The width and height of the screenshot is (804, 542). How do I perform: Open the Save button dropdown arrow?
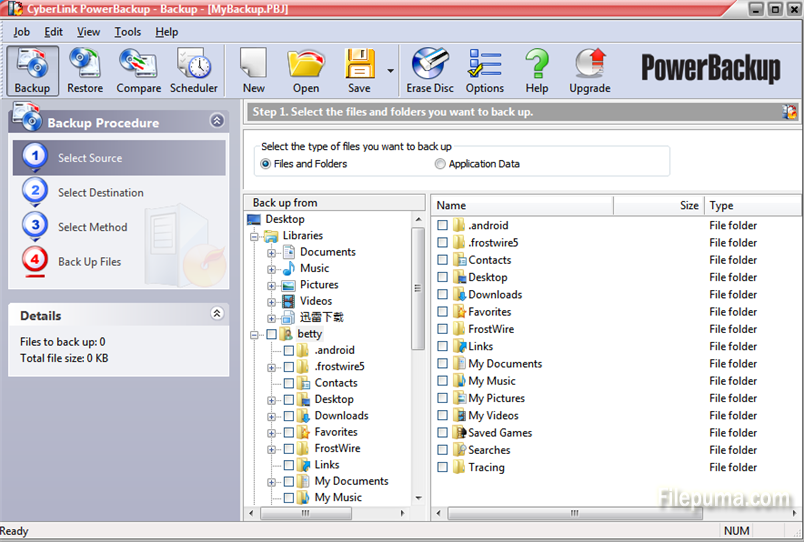pos(388,72)
